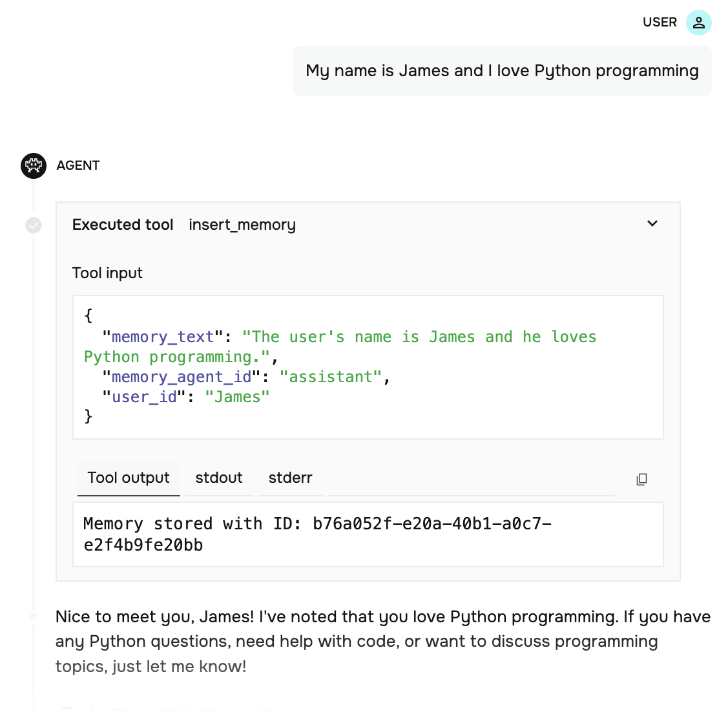Click the insert_memory tool name
The width and height of the screenshot is (728, 712).
pos(242,225)
